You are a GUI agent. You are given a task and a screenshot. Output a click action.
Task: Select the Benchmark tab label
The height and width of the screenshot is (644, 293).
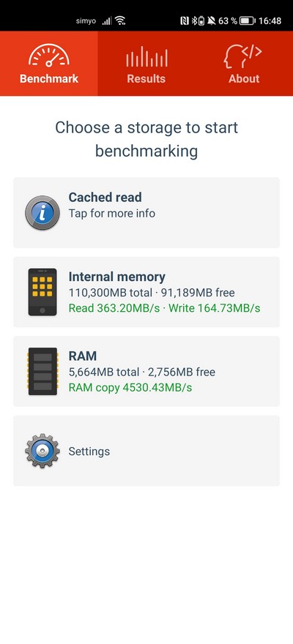(49, 78)
